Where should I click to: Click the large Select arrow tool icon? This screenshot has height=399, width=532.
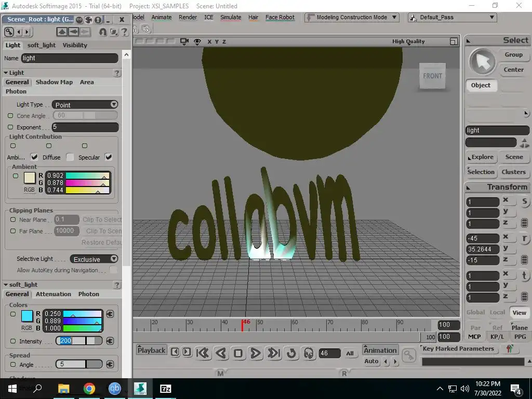coord(482,62)
